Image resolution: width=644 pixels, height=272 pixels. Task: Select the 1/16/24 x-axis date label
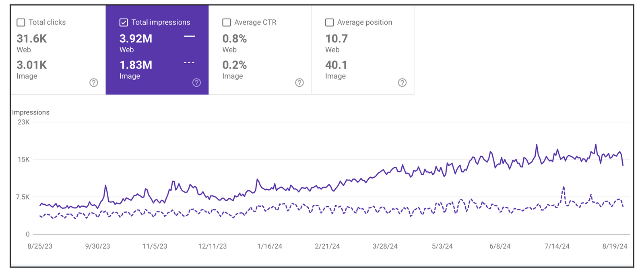pos(270,246)
